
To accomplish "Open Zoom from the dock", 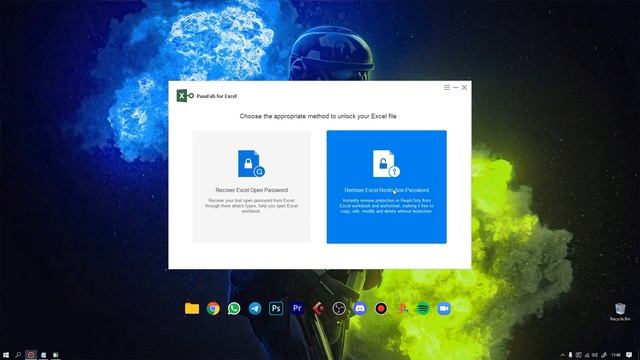I will click(444, 309).
